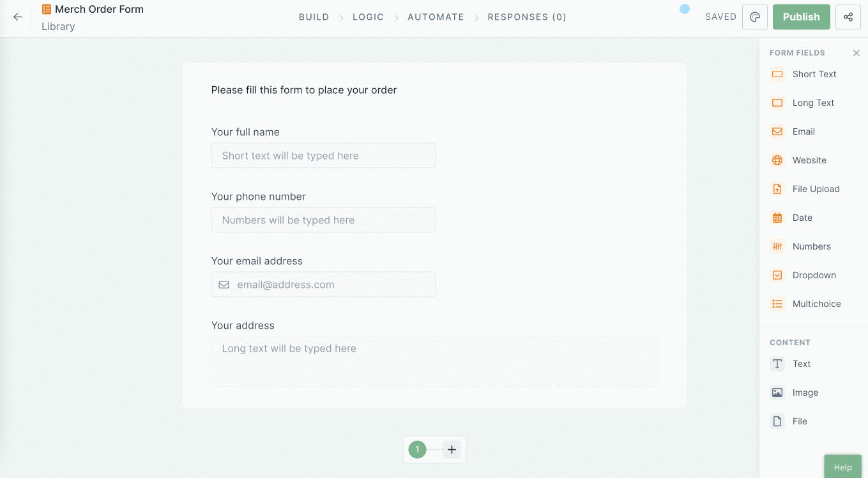Viewport: 868px width, 478px height.
Task: Open the AUTOMATE section
Action: (x=436, y=17)
